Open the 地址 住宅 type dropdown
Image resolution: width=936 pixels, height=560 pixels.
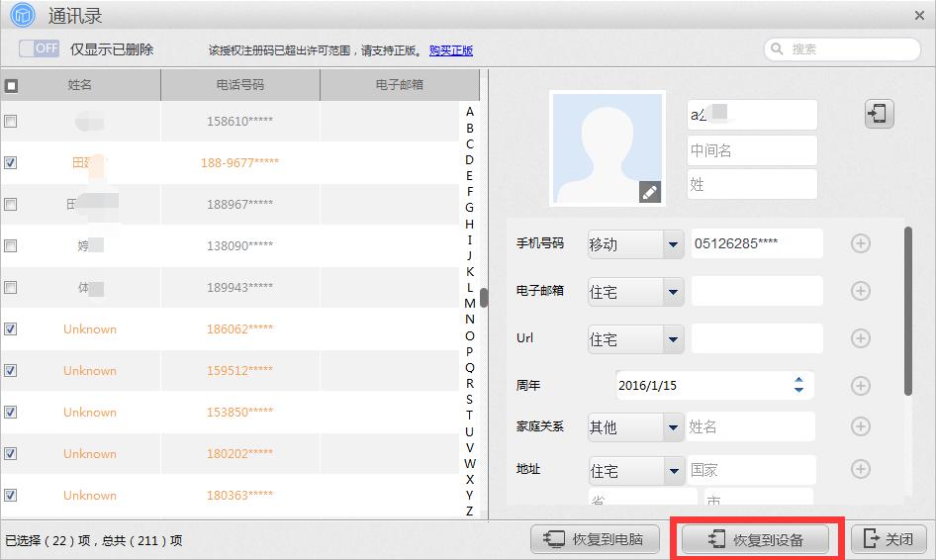tap(673, 471)
